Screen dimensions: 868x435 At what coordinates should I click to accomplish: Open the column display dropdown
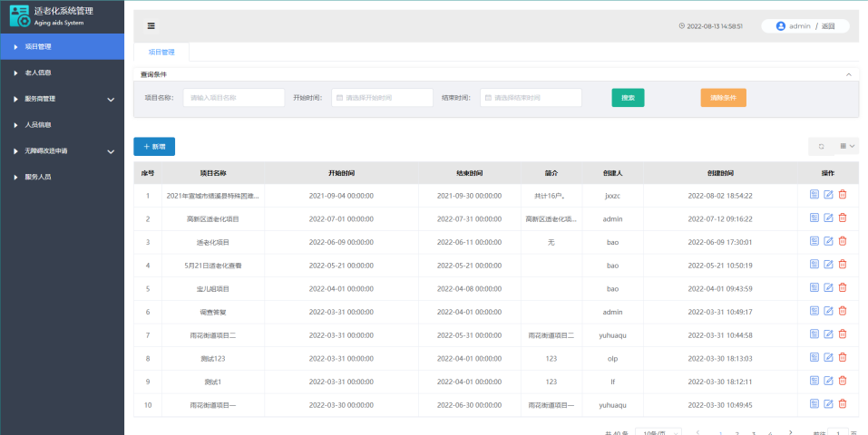[x=847, y=146]
